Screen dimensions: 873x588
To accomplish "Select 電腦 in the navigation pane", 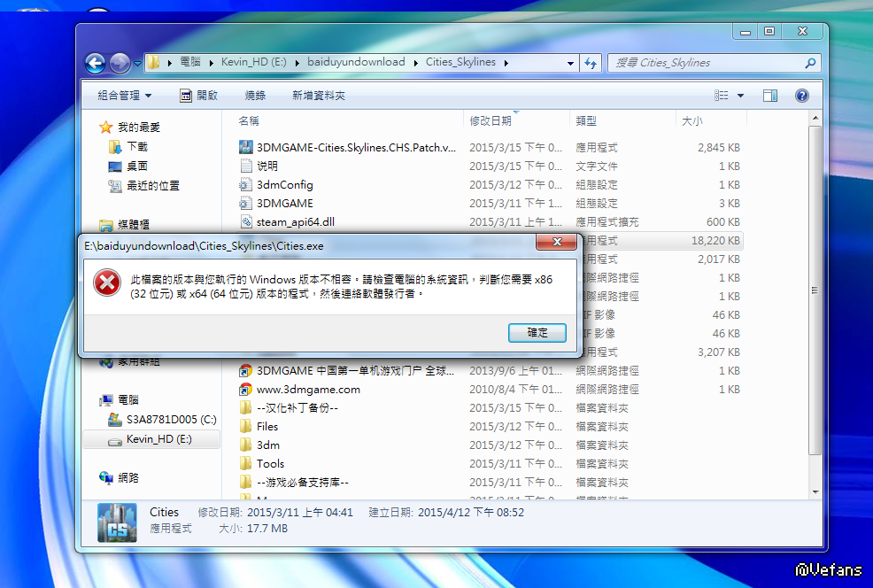I will [128, 399].
